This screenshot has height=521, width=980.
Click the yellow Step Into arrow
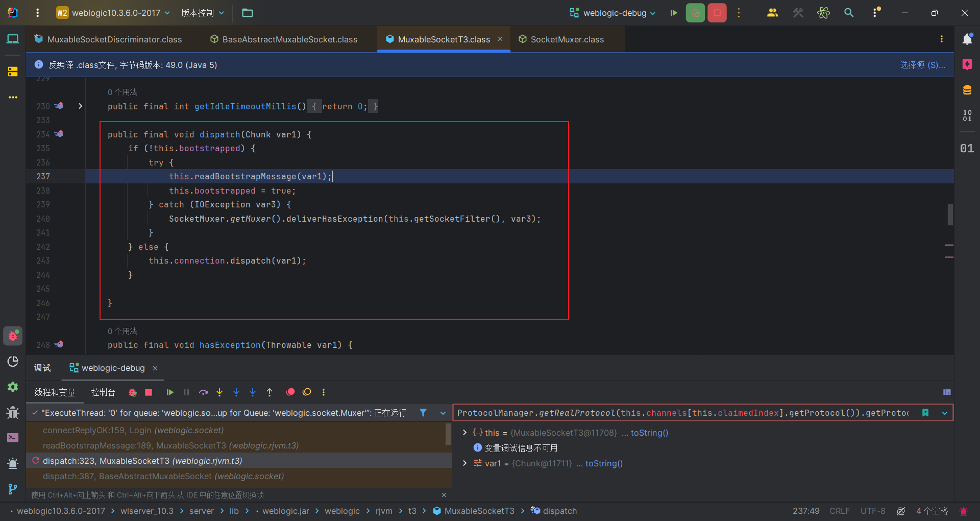point(219,392)
